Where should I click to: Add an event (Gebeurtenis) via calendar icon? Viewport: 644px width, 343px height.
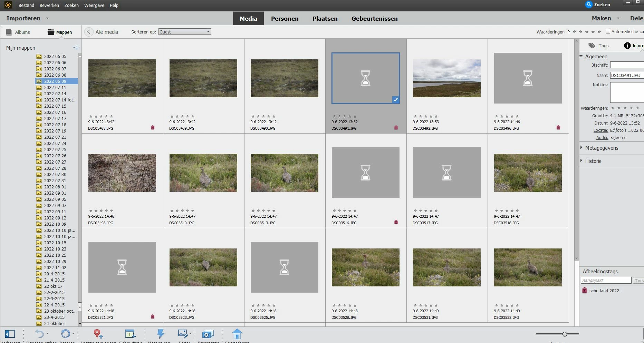pos(130,334)
